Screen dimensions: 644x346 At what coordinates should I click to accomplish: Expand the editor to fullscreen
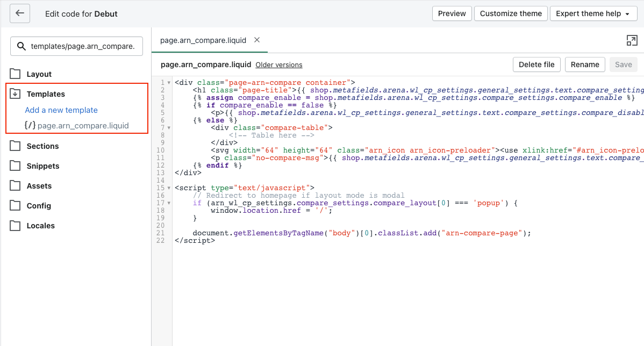click(x=632, y=40)
